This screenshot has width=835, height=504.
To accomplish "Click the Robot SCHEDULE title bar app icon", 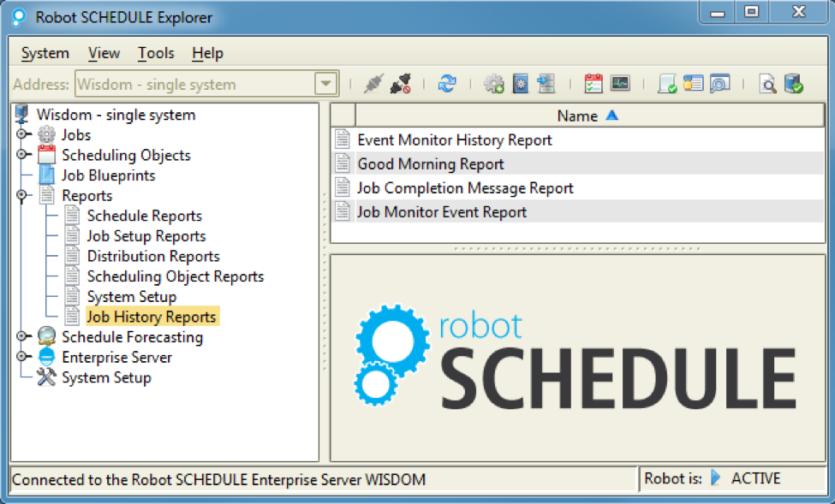I will [19, 17].
